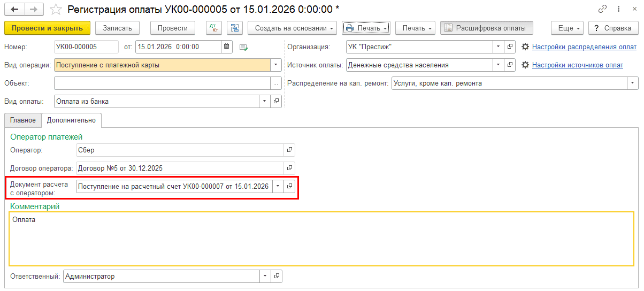Toggle Расшифровка оплаты panel button
Image resolution: width=644 pixels, height=291 pixels.
[x=486, y=28]
